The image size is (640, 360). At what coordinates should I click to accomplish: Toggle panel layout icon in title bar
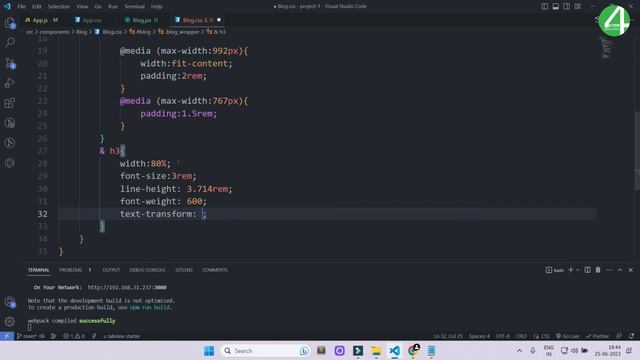(556, 7)
